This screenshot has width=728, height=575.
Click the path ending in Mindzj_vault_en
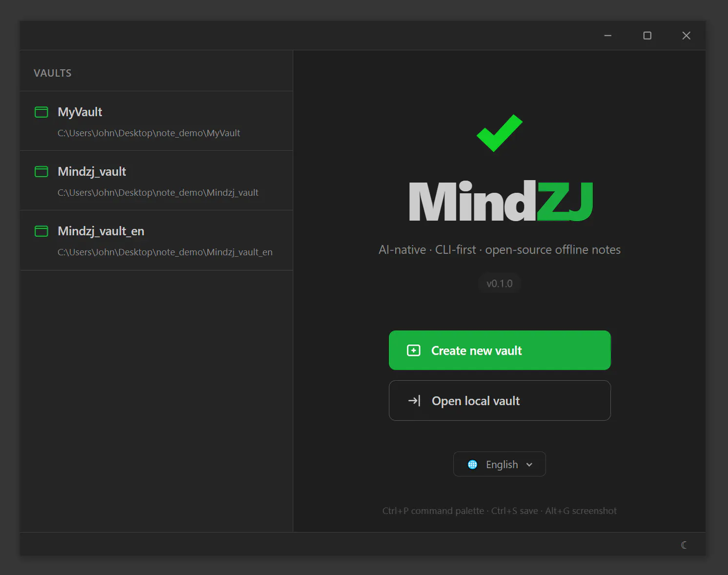[x=165, y=252]
